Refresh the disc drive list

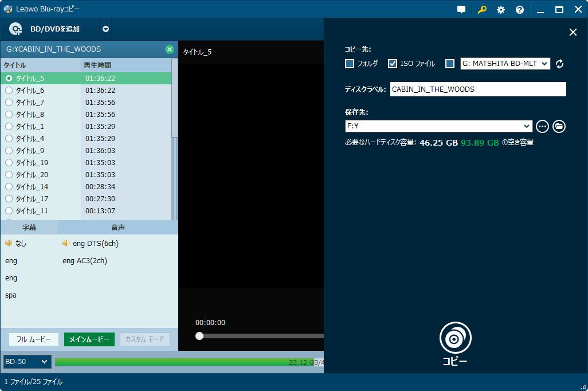point(559,64)
